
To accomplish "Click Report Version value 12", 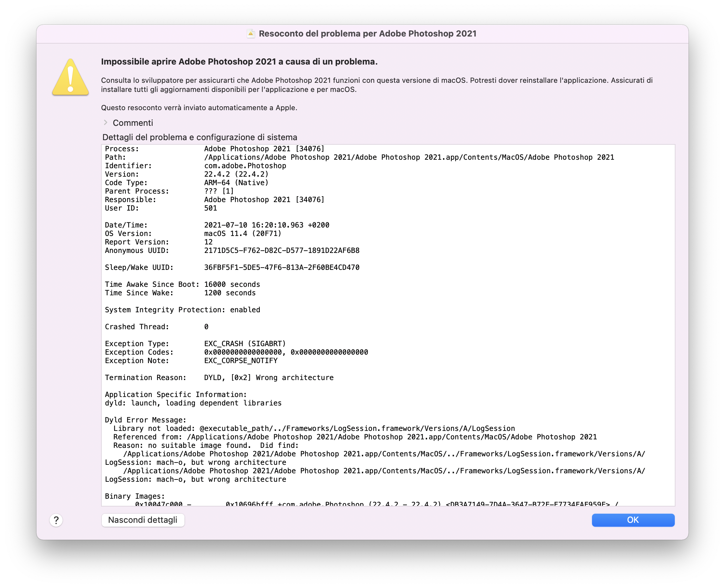I will point(208,242).
